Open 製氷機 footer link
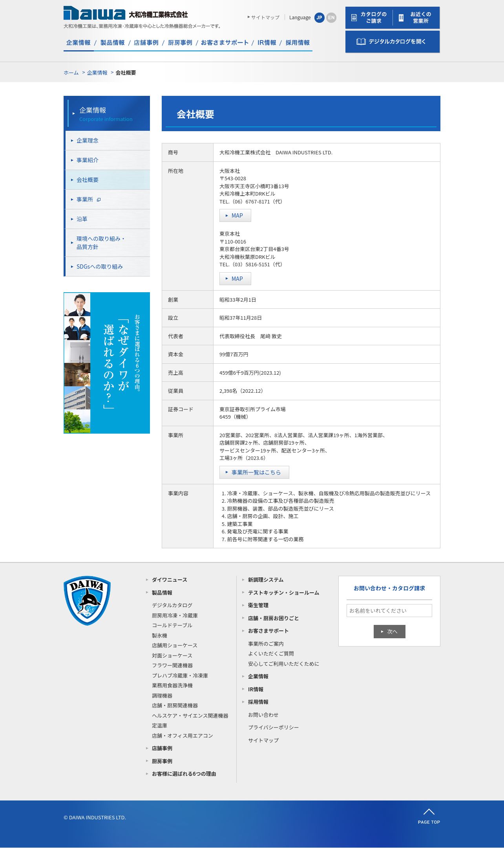The width and height of the screenshot is (504, 848). (x=159, y=636)
